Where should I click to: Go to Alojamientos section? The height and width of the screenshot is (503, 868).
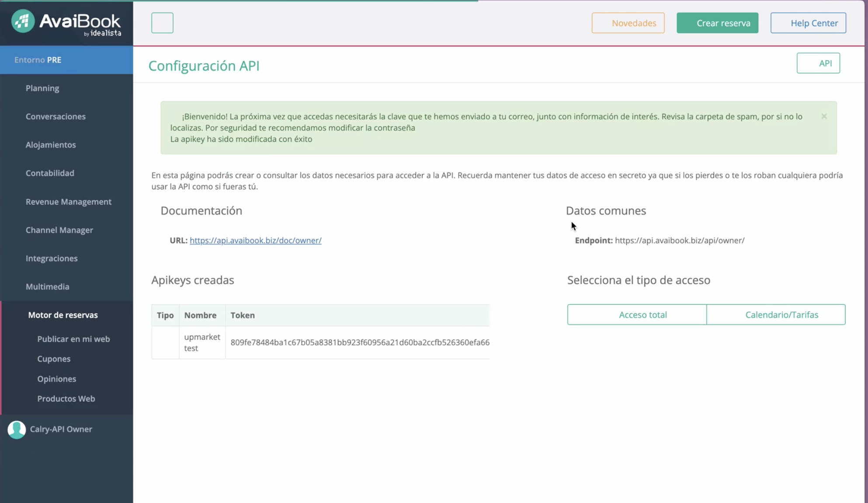(51, 145)
